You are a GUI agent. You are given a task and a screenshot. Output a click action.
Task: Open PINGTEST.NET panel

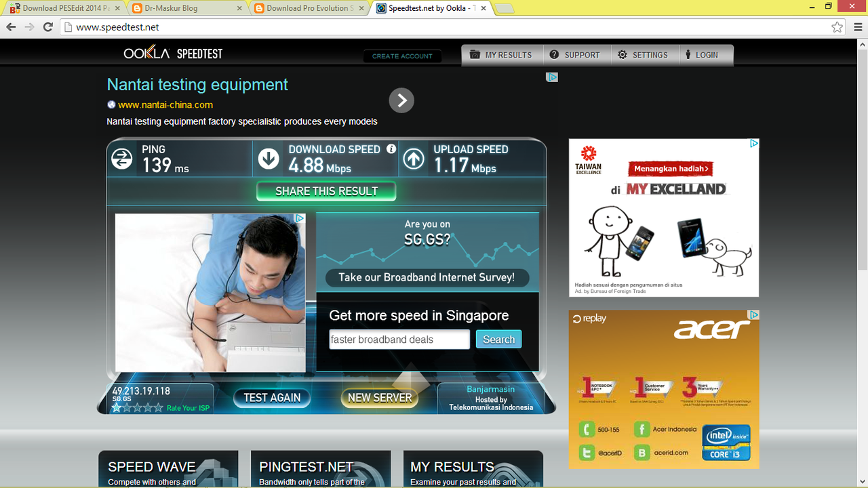pos(321,469)
